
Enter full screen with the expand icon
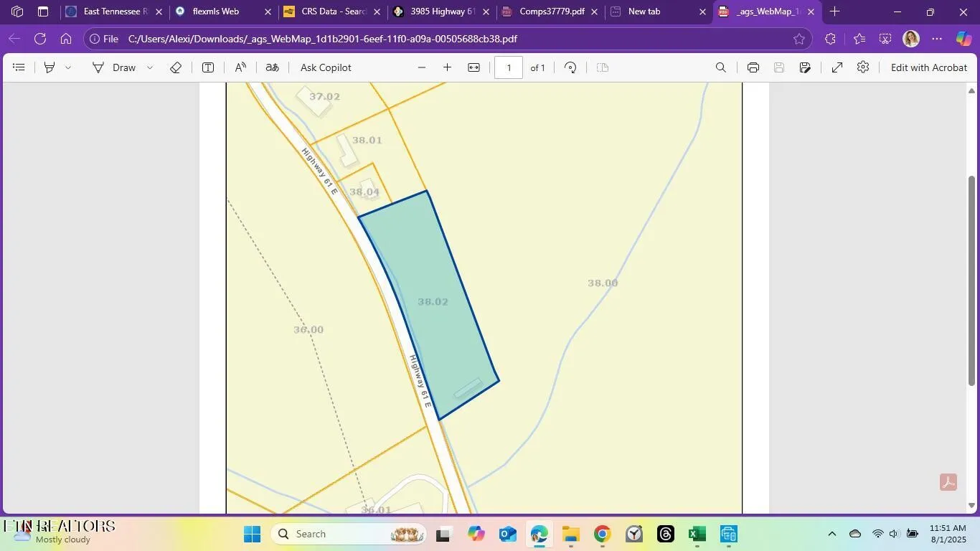click(837, 67)
